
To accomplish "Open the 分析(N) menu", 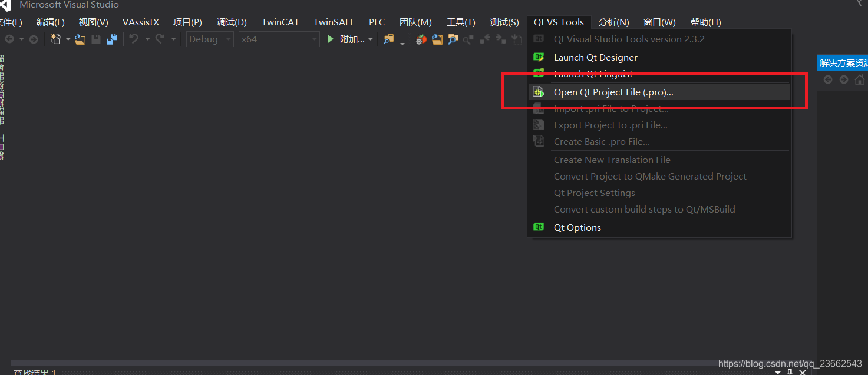I will (614, 22).
